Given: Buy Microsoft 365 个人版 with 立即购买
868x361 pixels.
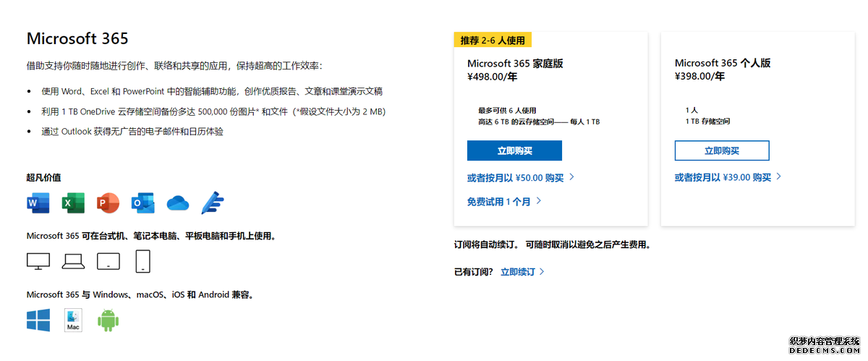Looking at the screenshot, I should point(722,150).
